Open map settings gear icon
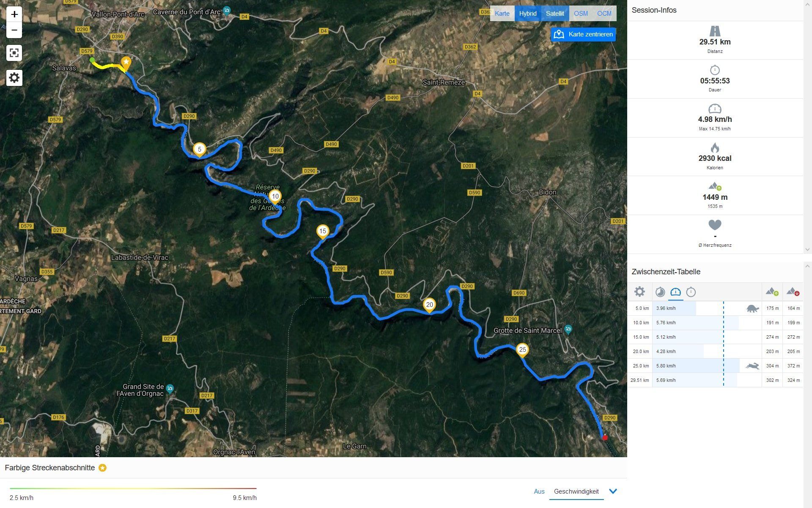 14,78
